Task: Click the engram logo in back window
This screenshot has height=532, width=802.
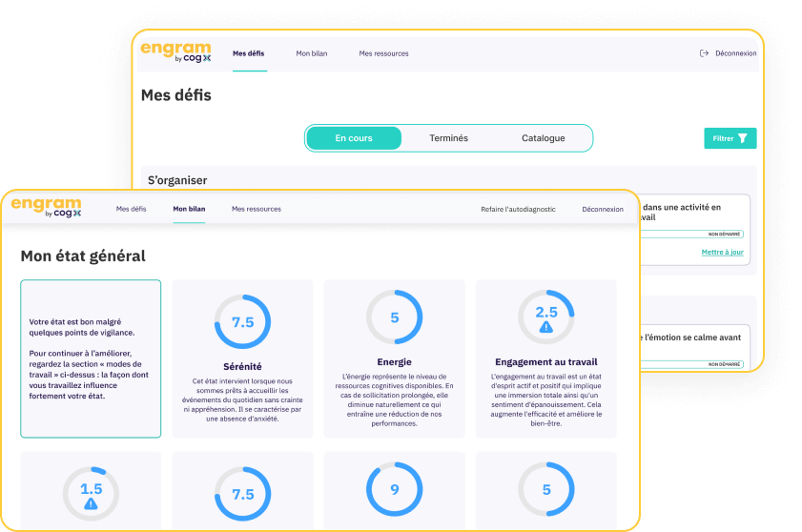Action: point(175,51)
